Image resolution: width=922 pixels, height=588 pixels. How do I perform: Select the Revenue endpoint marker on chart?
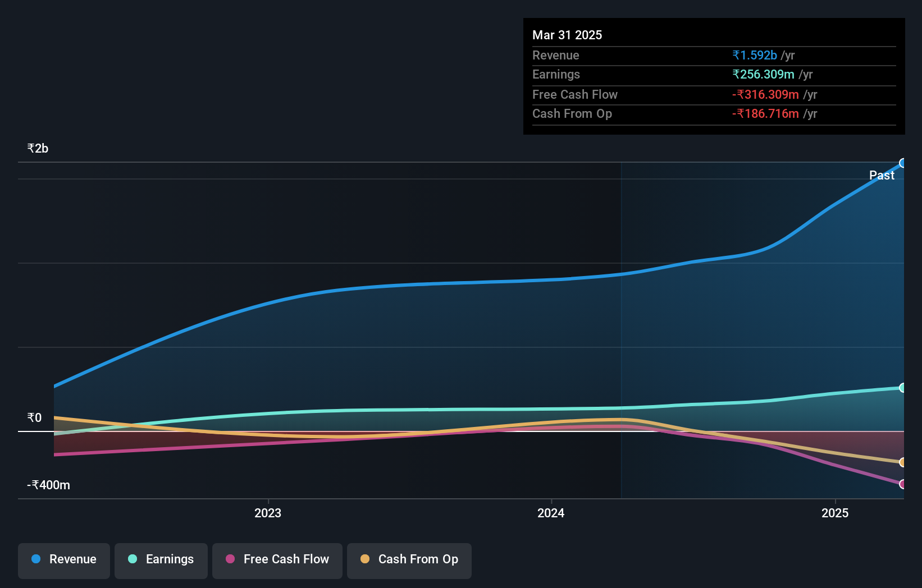click(902, 163)
